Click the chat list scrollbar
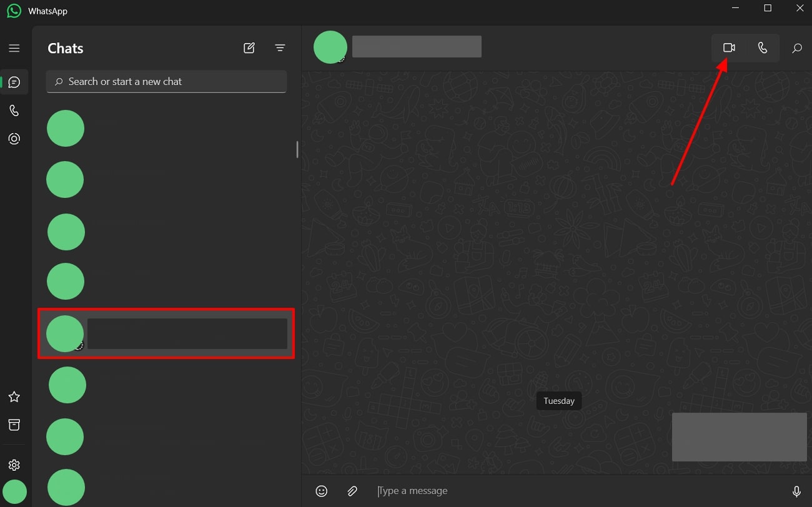The image size is (812, 507). click(297, 149)
